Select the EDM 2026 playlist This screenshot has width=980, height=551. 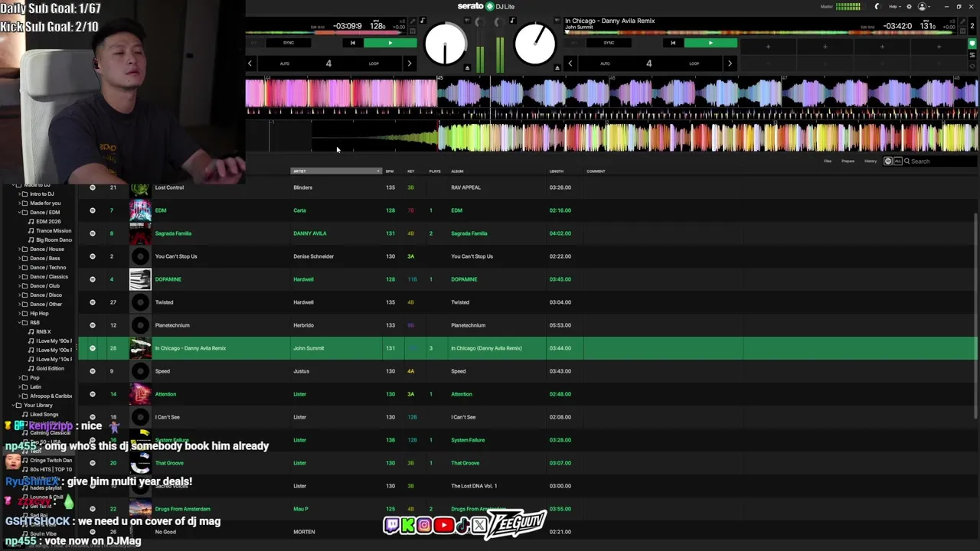(48, 222)
